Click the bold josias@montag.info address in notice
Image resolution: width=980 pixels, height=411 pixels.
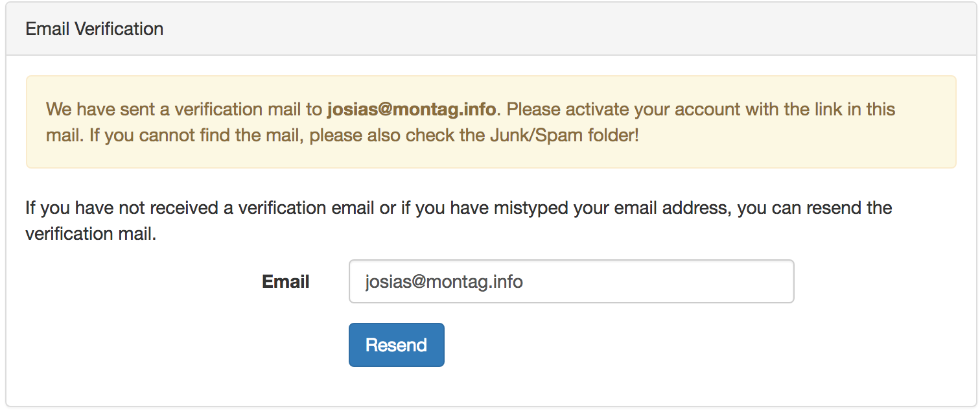[412, 109]
